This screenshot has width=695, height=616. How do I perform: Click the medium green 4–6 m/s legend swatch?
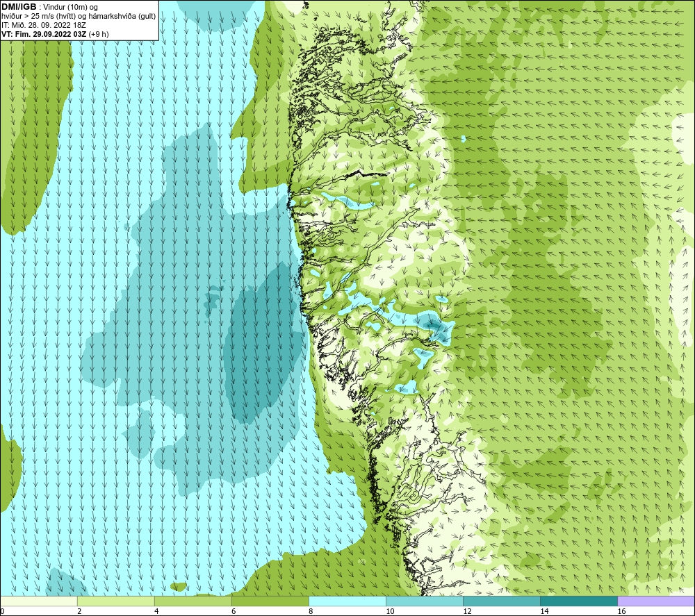coord(193,601)
